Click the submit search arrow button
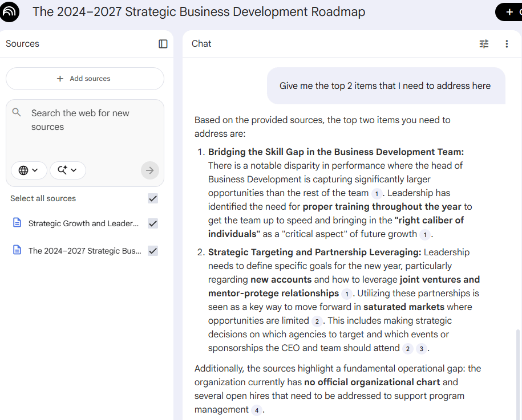 150,170
